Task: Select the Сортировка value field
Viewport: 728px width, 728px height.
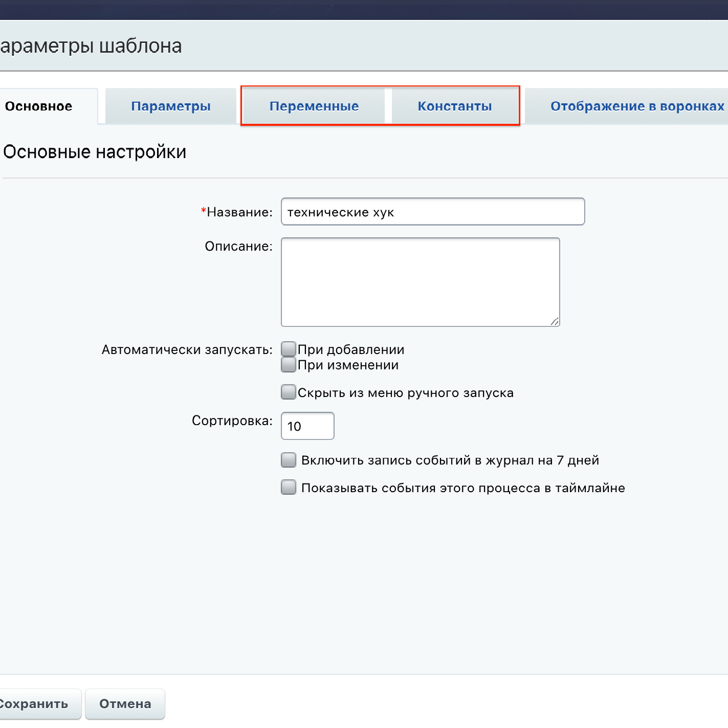Action: [x=307, y=426]
